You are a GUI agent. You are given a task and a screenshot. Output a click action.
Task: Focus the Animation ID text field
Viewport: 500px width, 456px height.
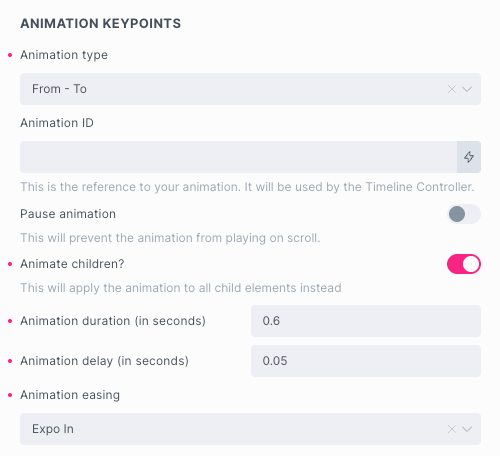[238, 157]
